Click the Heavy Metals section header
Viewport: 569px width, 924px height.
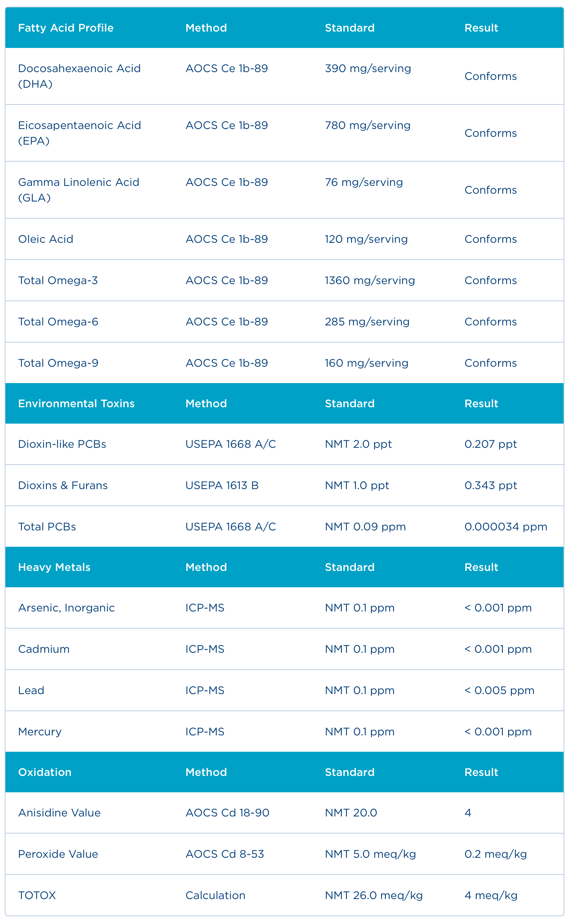coord(54,567)
